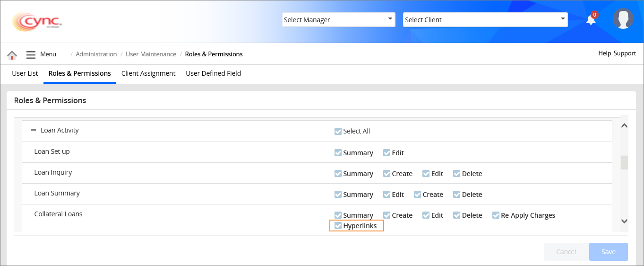Go to the Home icon
The width and height of the screenshot is (644, 266).
coord(12,55)
